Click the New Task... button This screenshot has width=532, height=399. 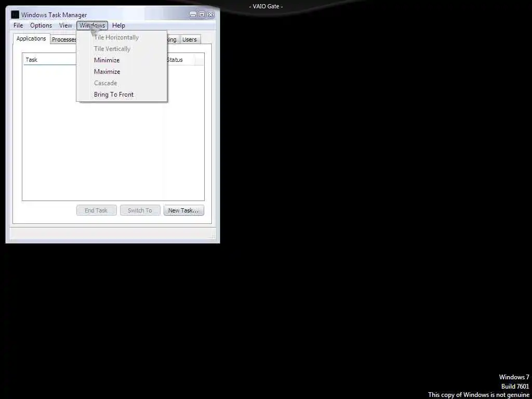tap(183, 210)
